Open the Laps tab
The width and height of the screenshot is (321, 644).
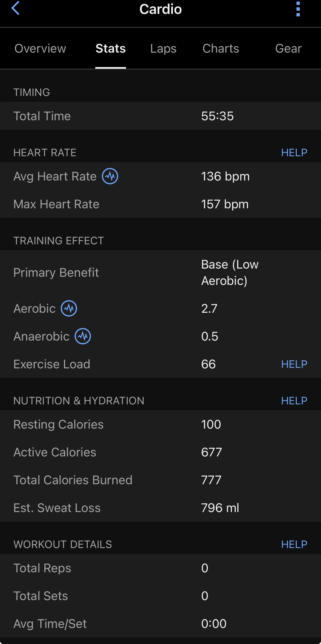click(x=163, y=49)
